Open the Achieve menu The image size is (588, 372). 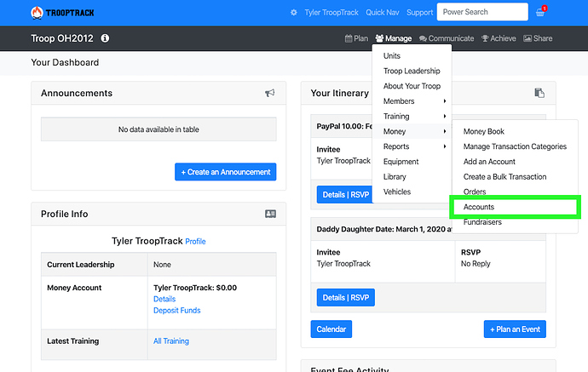coord(499,38)
